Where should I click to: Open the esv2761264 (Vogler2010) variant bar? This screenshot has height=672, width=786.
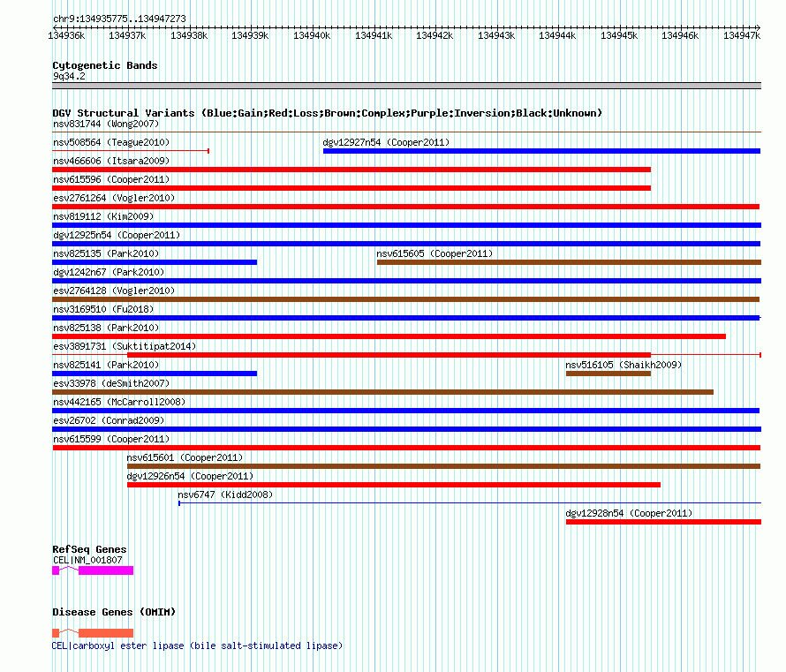point(406,207)
